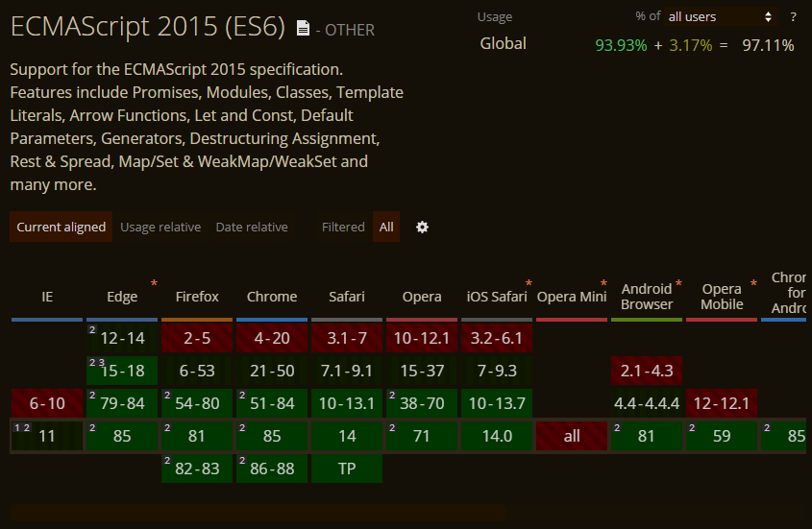Select the Filtered browser option
812x529 pixels.
[343, 227]
